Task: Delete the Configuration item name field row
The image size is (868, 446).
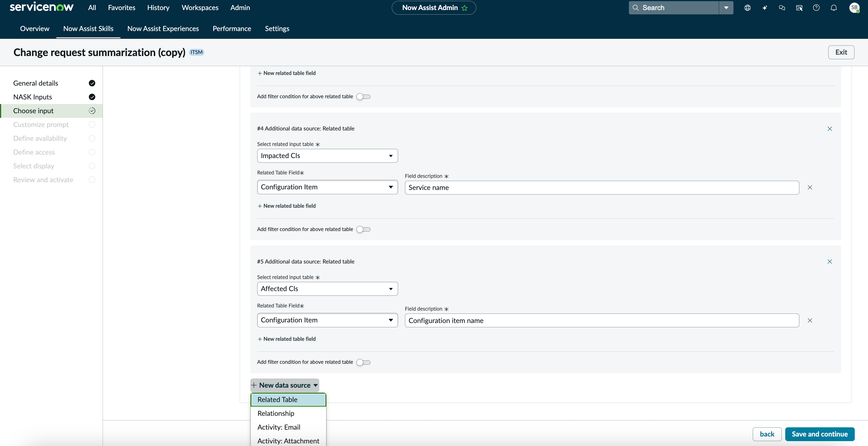Action: (810, 320)
